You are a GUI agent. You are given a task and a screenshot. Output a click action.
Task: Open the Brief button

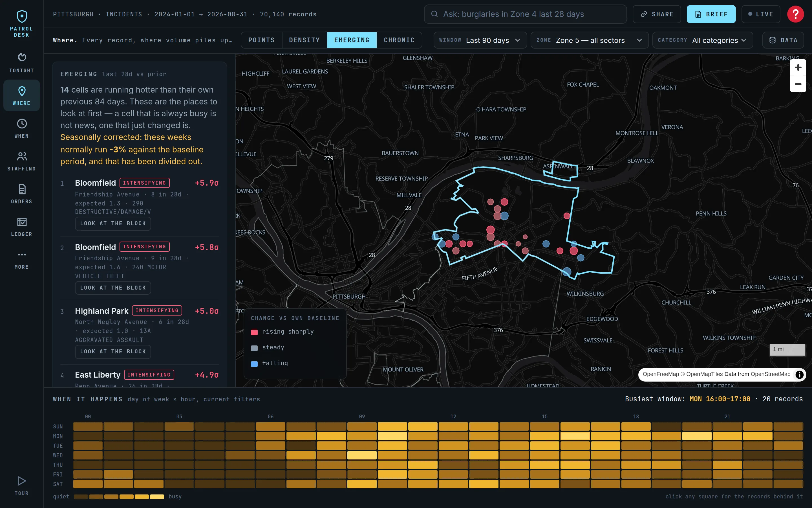click(x=711, y=14)
